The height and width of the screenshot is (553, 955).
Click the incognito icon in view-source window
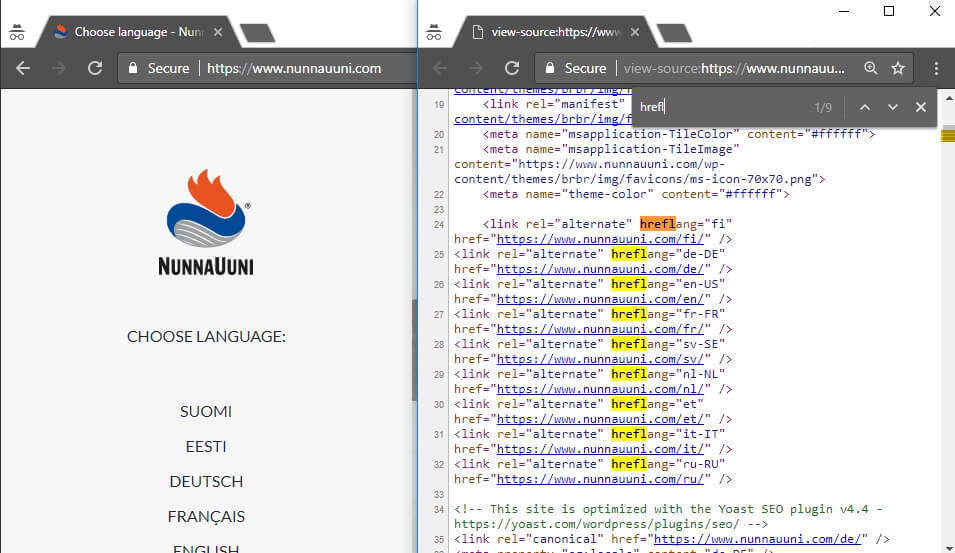(434, 32)
